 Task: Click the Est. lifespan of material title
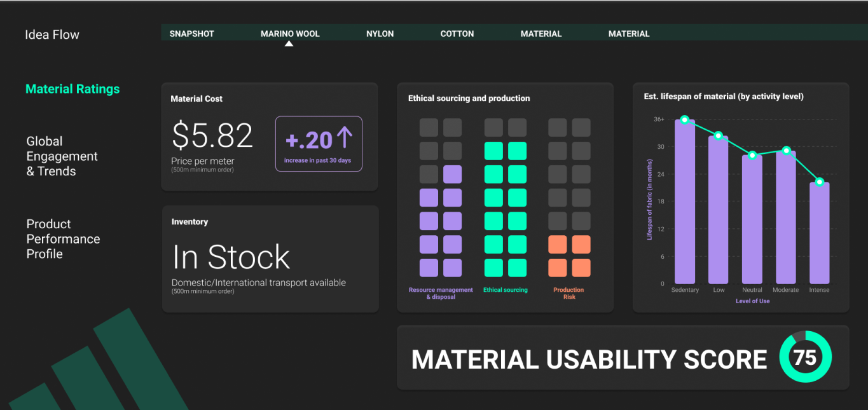click(x=724, y=97)
